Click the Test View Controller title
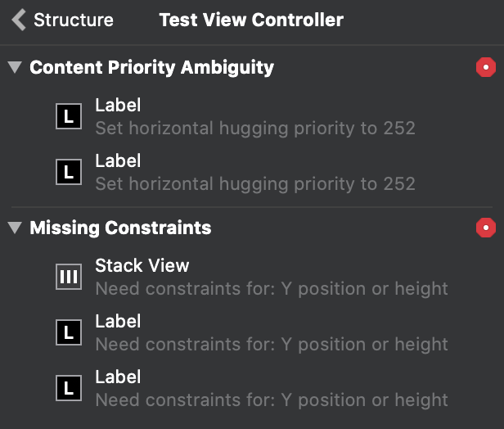The width and height of the screenshot is (504, 429). tap(251, 20)
